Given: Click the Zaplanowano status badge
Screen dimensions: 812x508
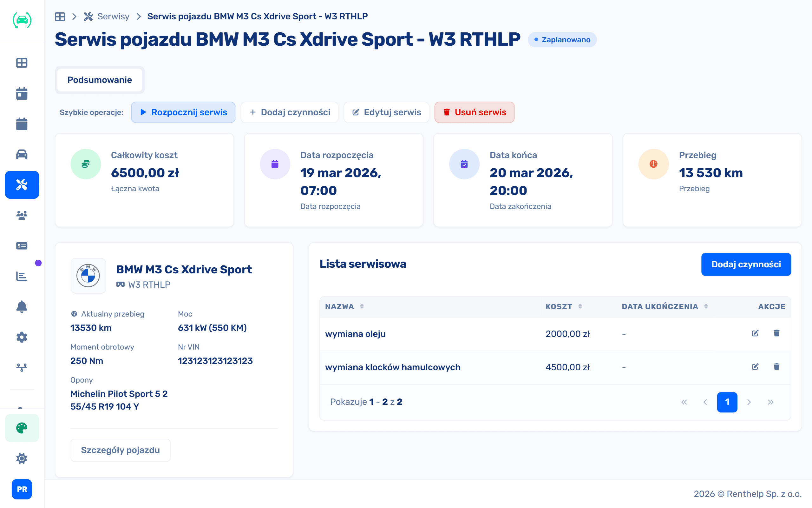Looking at the screenshot, I should tap(562, 40).
